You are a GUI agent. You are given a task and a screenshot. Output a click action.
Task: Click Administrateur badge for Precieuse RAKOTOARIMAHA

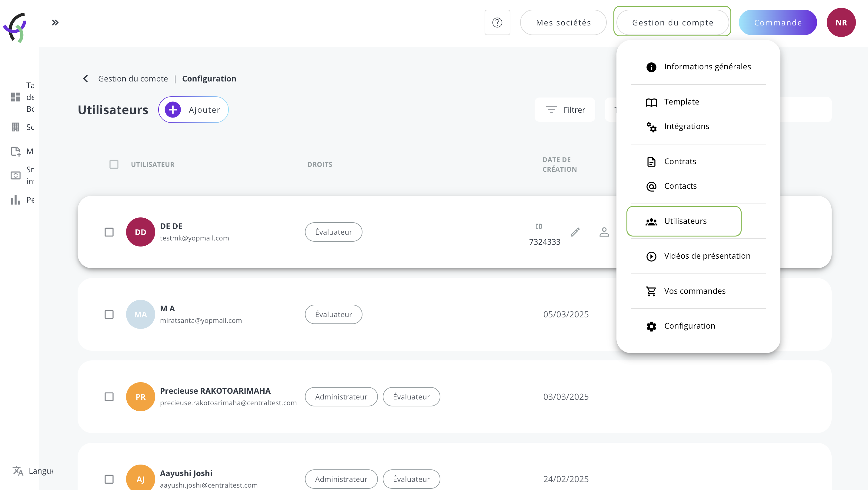341,397
